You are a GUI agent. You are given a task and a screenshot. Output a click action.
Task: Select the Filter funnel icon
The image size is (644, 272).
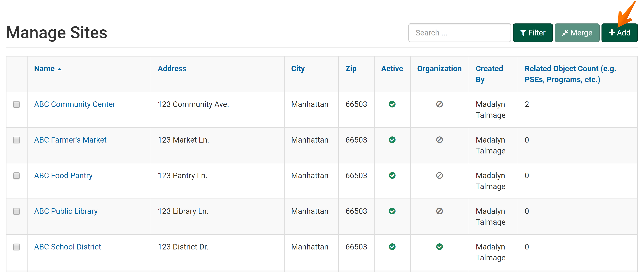tap(524, 32)
